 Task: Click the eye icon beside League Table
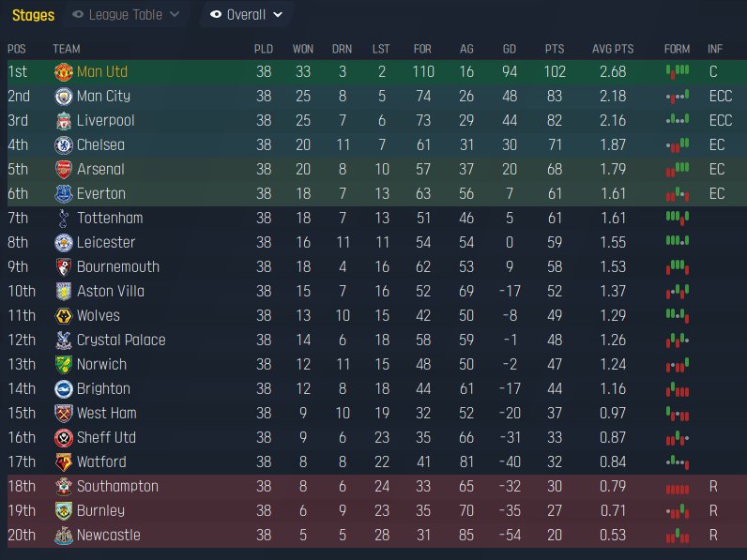[78, 15]
